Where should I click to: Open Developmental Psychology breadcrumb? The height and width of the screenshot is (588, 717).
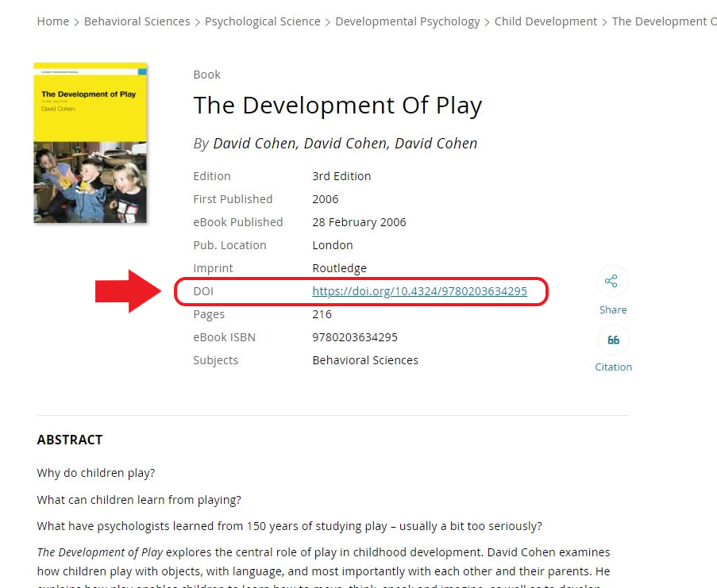coord(407,21)
